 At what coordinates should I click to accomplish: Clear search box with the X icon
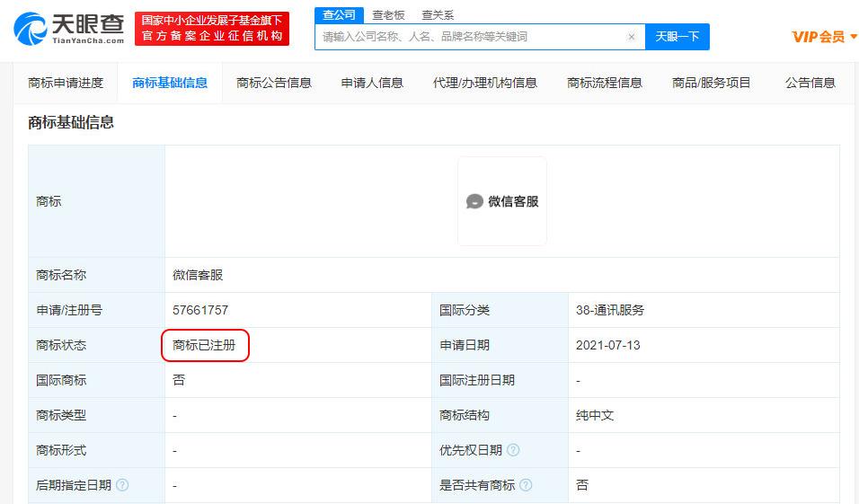tap(631, 37)
